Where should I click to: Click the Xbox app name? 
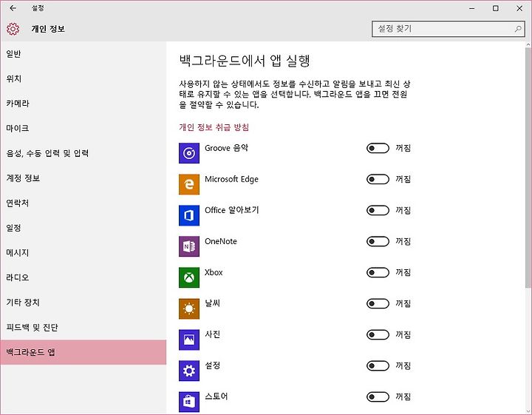(x=214, y=272)
